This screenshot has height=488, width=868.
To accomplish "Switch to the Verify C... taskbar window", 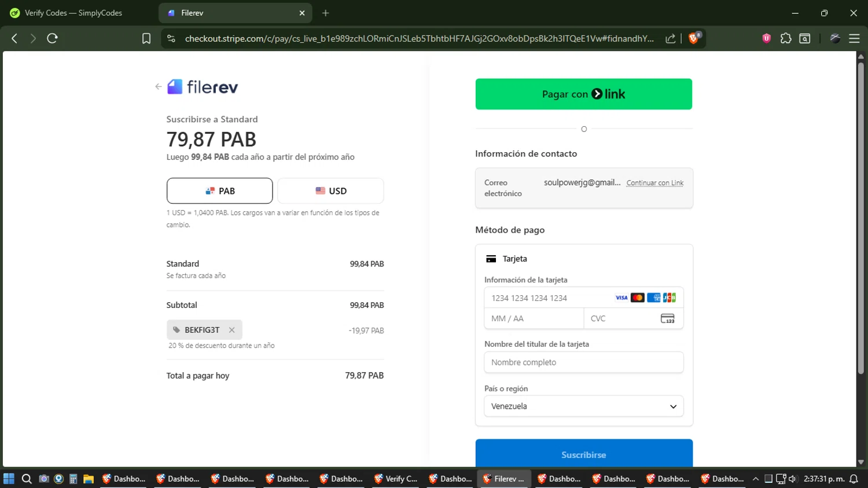I will [x=396, y=479].
